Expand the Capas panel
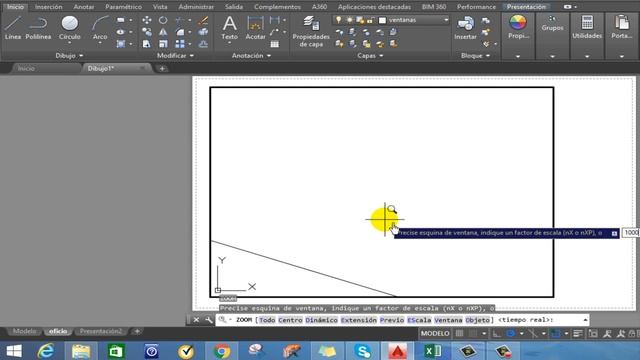 [x=370, y=56]
